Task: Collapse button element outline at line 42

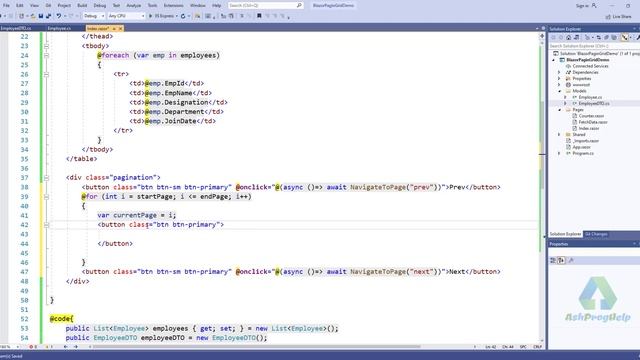Action: coord(47,225)
